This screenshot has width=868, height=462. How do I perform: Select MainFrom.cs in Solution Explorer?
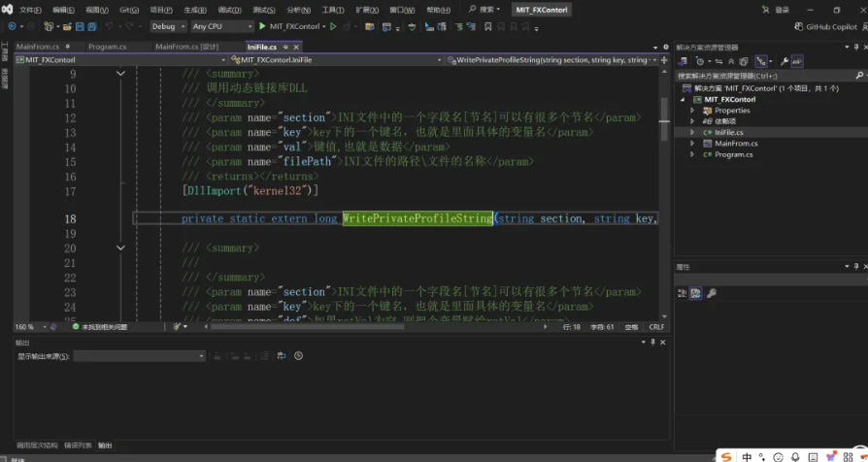coord(735,143)
